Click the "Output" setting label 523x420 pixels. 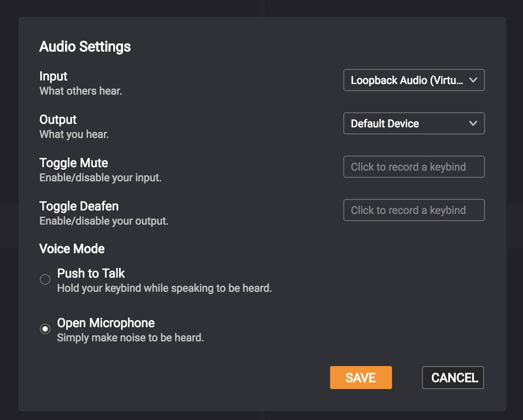point(58,119)
